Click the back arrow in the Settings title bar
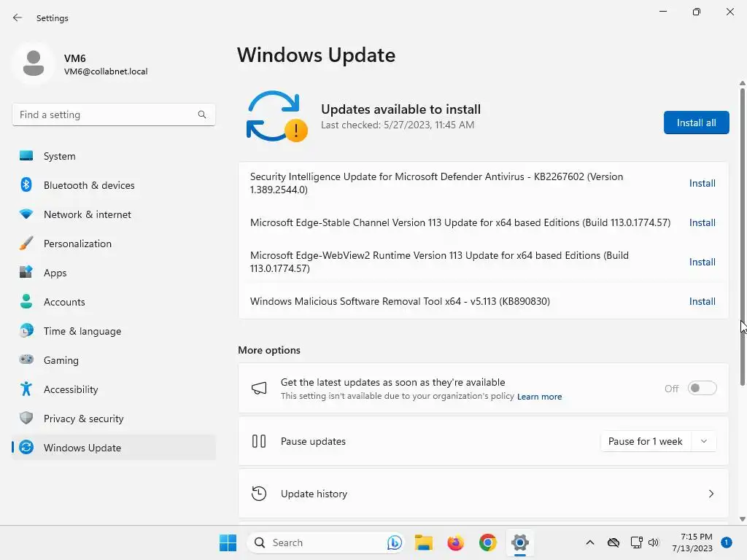Image resolution: width=747 pixels, height=560 pixels. (18, 17)
